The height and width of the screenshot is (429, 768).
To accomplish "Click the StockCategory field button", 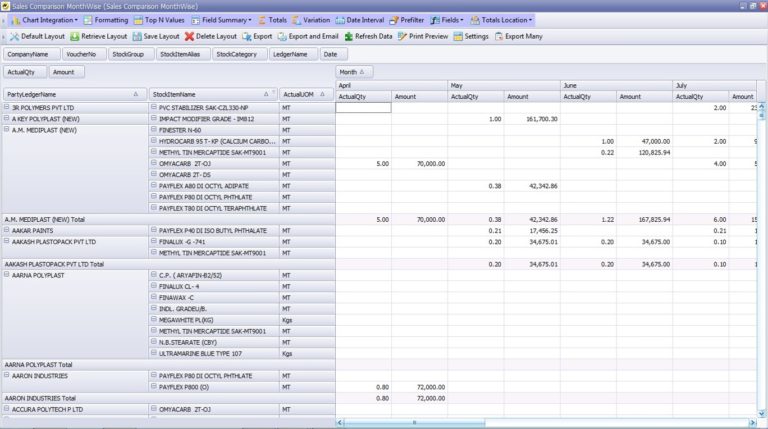I will [x=236, y=54].
